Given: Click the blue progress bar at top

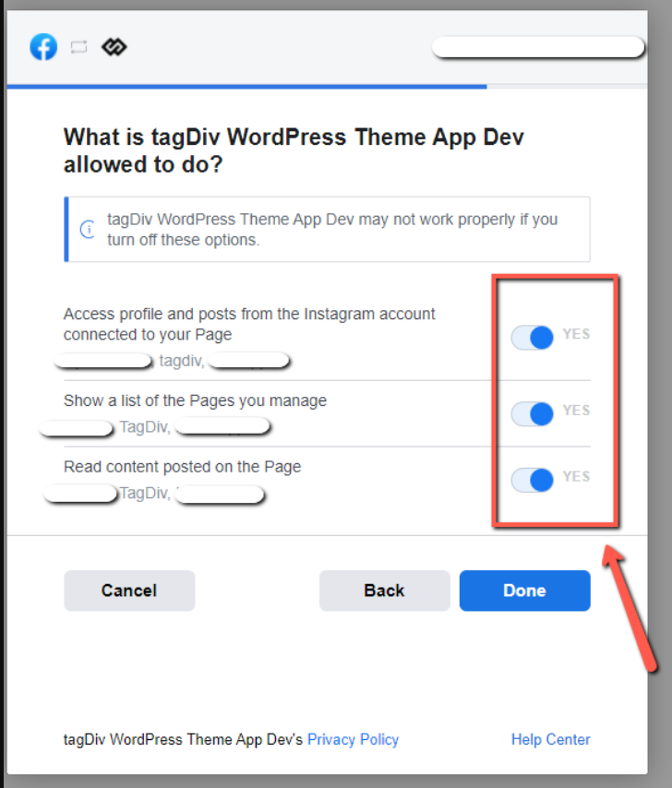Looking at the screenshot, I should 246,87.
